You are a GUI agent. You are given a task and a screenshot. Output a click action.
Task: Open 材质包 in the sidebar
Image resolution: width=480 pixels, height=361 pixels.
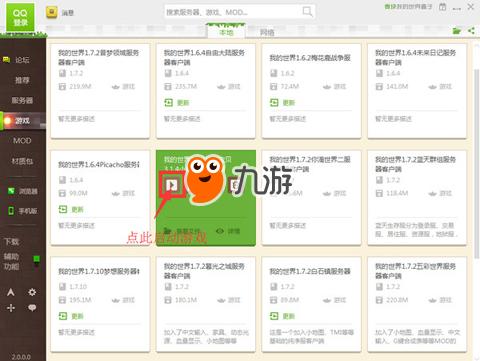click(22, 161)
